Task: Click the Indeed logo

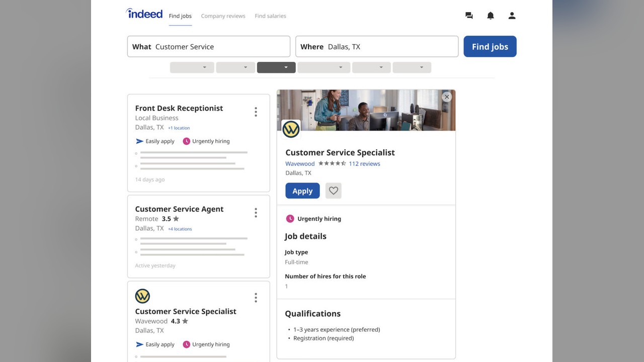Action: 144,14
